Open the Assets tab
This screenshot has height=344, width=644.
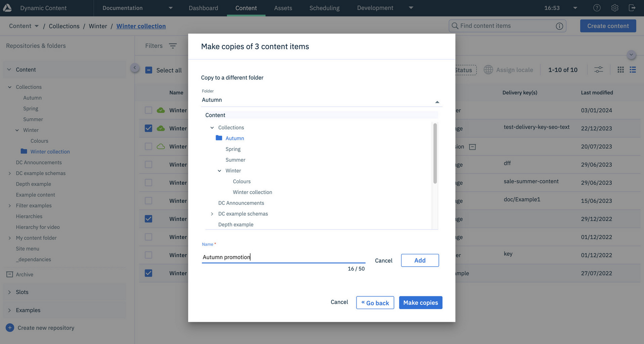[283, 8]
